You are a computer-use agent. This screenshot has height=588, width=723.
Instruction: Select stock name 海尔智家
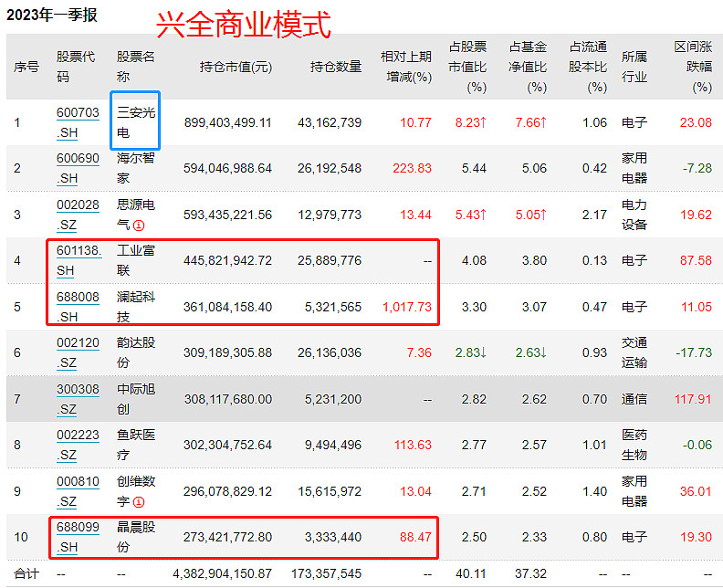[135, 168]
